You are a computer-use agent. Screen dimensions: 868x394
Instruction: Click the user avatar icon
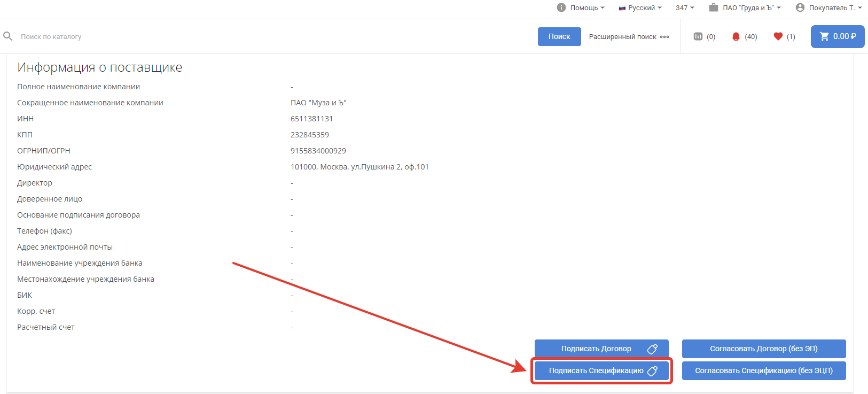click(800, 7)
